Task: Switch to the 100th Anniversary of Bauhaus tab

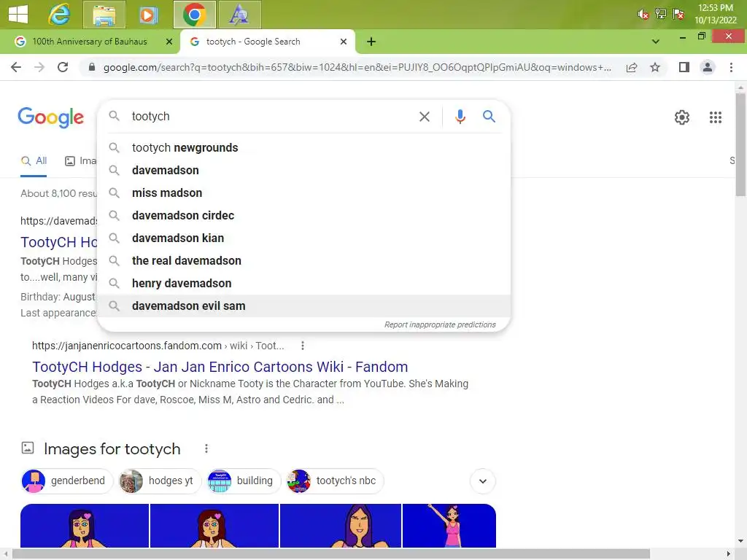Action: point(90,42)
